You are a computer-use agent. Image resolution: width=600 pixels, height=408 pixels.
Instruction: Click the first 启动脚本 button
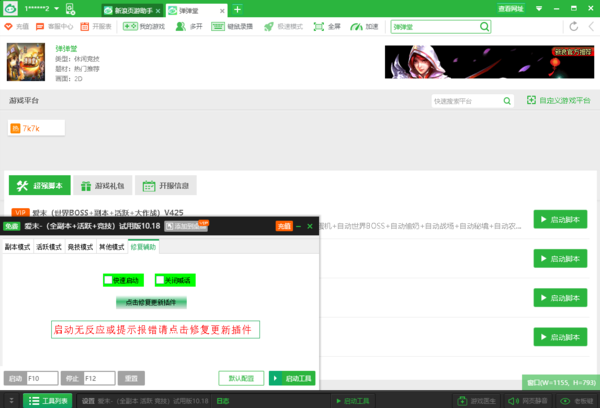click(560, 219)
